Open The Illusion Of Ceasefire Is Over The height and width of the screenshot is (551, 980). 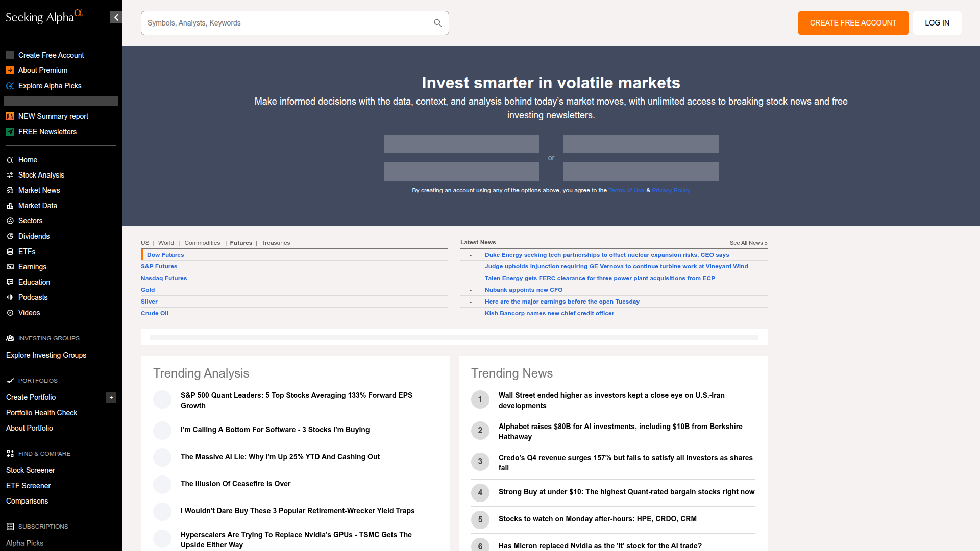tap(235, 484)
